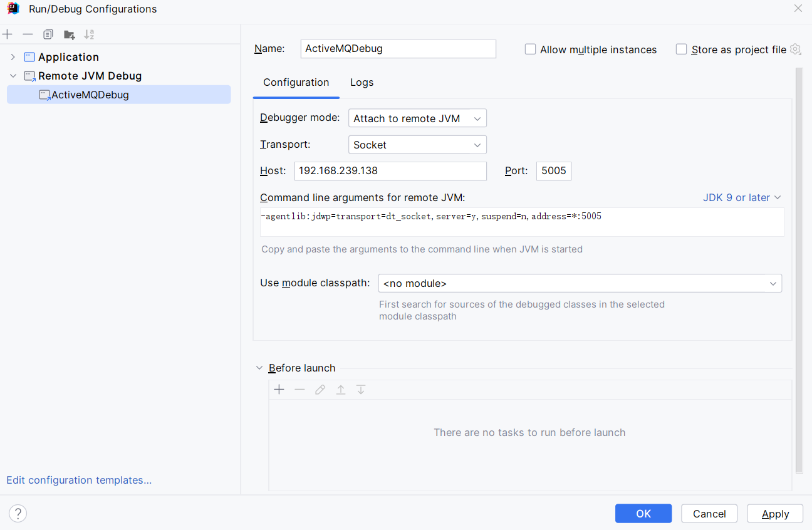Remove Before launch task

[299, 390]
